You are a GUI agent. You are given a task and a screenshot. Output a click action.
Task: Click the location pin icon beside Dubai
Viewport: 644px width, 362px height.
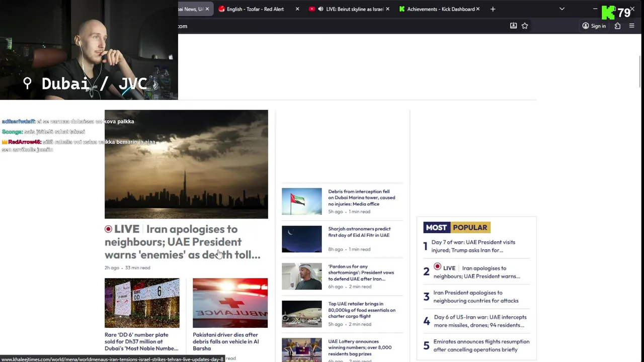click(x=27, y=83)
